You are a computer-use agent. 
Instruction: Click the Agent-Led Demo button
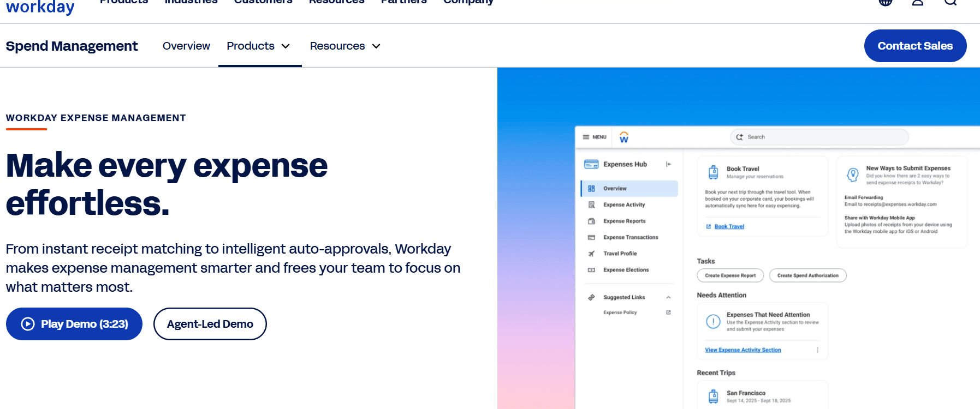click(x=210, y=324)
